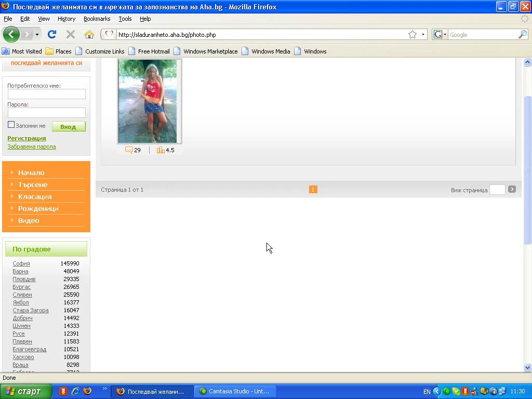The image size is (532, 399).
Task: Open the Bookmarks menu
Action: click(x=97, y=19)
